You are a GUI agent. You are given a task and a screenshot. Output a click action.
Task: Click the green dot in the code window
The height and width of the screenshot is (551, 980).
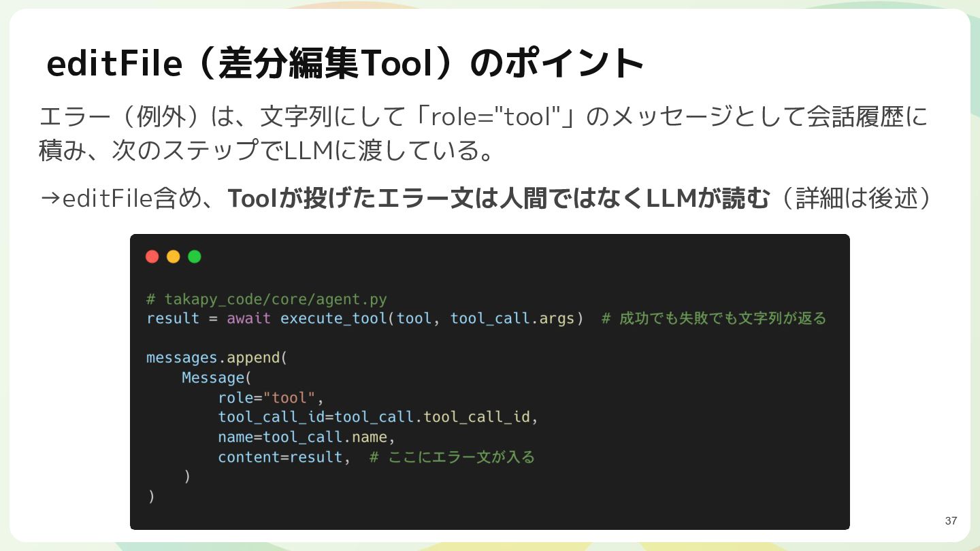pyautogui.click(x=195, y=256)
